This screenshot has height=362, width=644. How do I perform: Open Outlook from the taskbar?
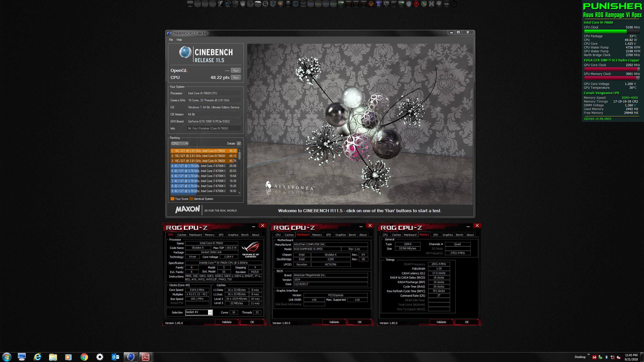[x=115, y=357]
